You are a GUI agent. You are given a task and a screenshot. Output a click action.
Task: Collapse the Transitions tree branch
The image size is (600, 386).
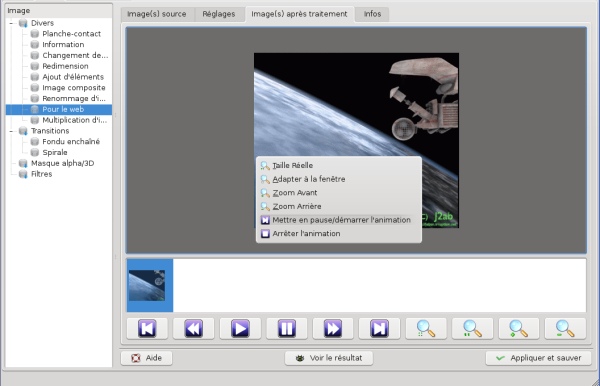11,131
